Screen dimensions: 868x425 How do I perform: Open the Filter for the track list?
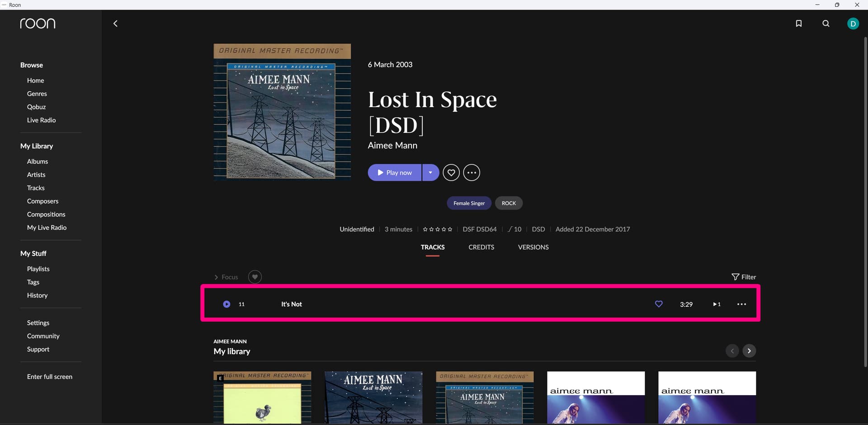744,276
